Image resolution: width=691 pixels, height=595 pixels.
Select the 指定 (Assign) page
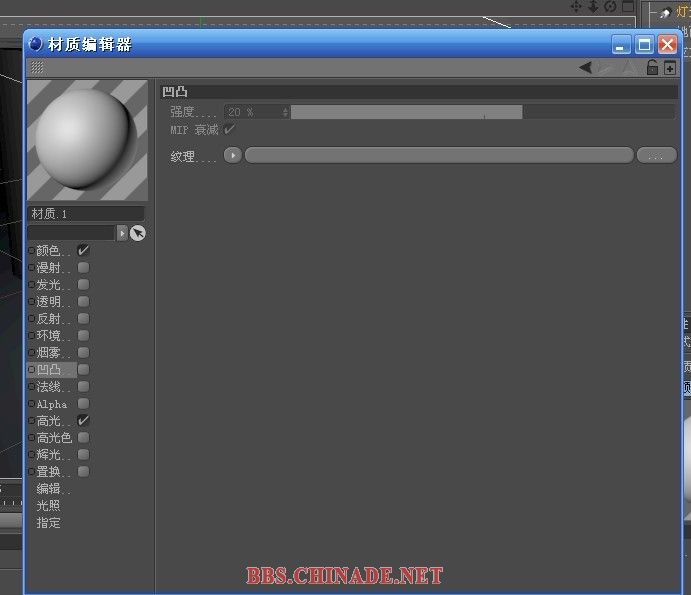click(x=48, y=523)
